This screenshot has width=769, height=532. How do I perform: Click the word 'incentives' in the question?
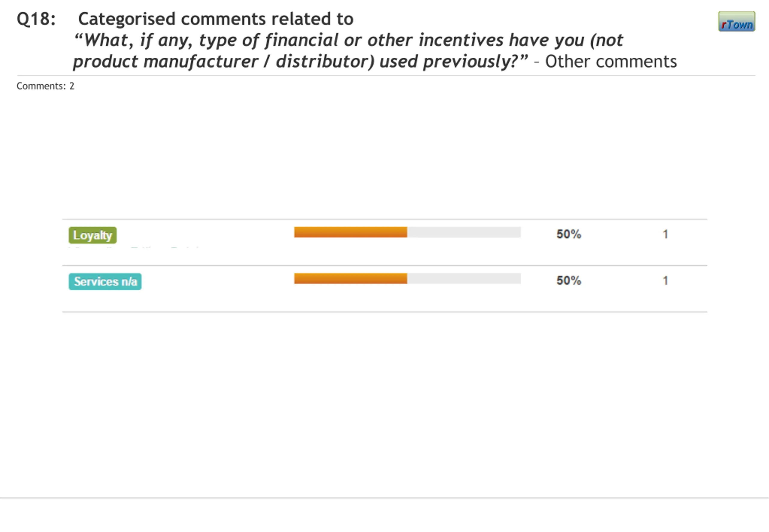[461, 40]
